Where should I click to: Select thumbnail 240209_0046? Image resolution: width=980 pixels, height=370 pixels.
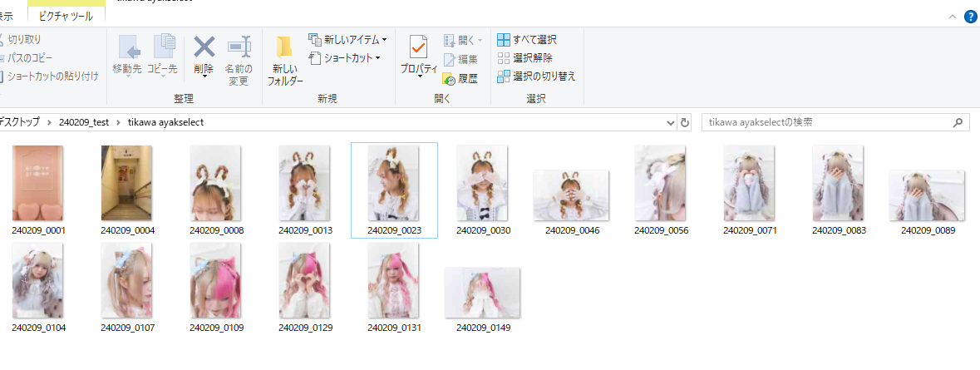click(x=571, y=195)
